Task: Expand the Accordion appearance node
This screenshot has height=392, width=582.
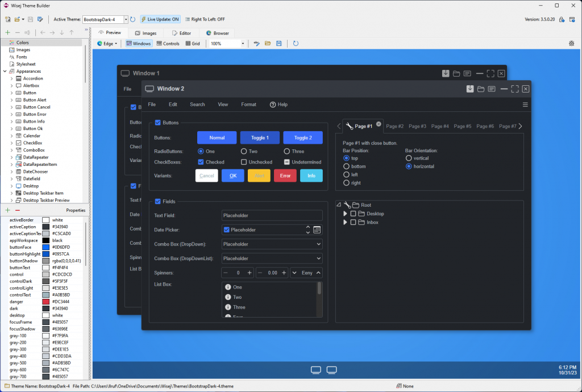Action: pyautogui.click(x=11, y=78)
